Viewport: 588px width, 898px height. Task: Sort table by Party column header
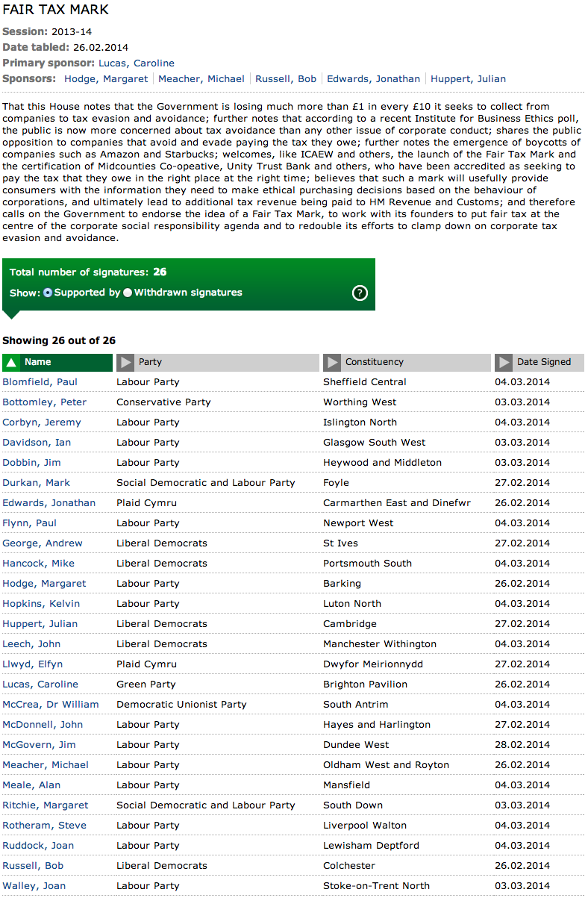pos(150,362)
